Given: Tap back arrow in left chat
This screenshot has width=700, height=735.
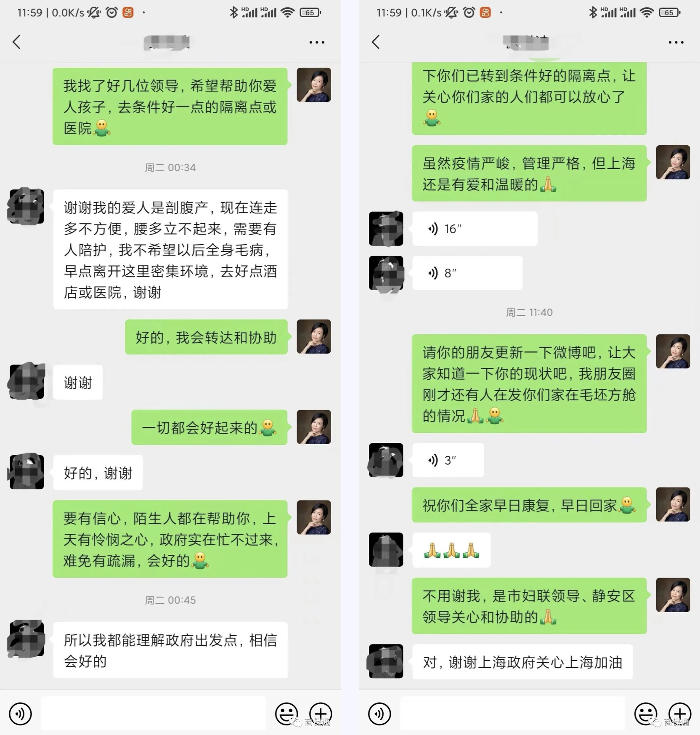Looking at the screenshot, I should (16, 42).
